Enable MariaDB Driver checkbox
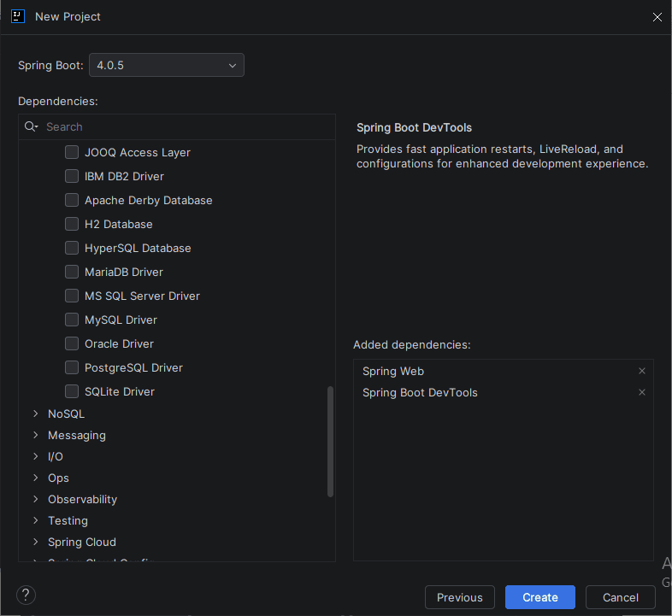 point(72,272)
